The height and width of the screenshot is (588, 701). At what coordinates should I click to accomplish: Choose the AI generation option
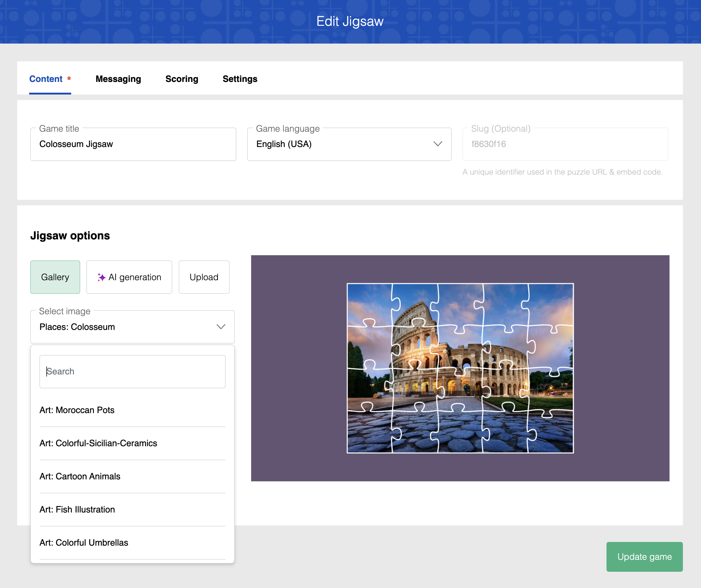[129, 277]
